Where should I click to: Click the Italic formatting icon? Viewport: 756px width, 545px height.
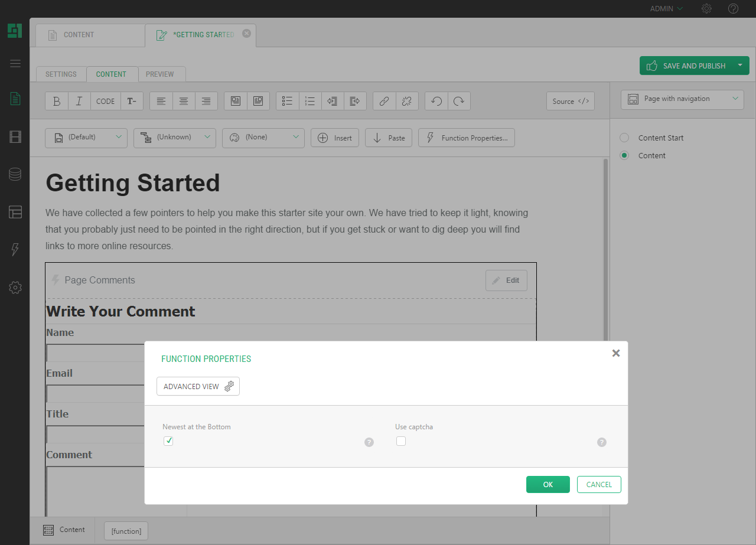79,101
